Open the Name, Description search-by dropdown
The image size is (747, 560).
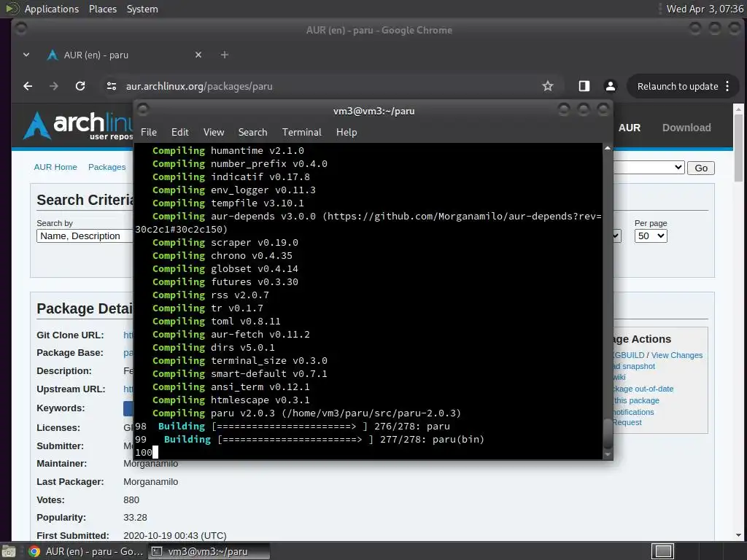(x=85, y=236)
